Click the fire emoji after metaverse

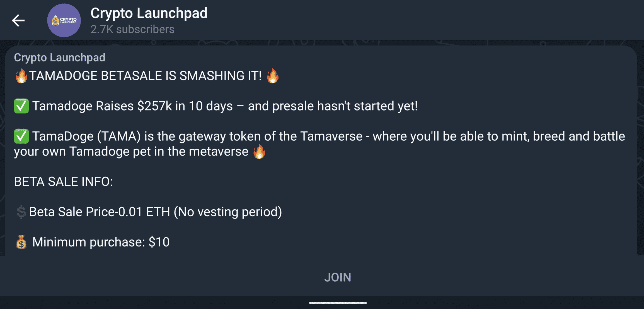point(259,152)
